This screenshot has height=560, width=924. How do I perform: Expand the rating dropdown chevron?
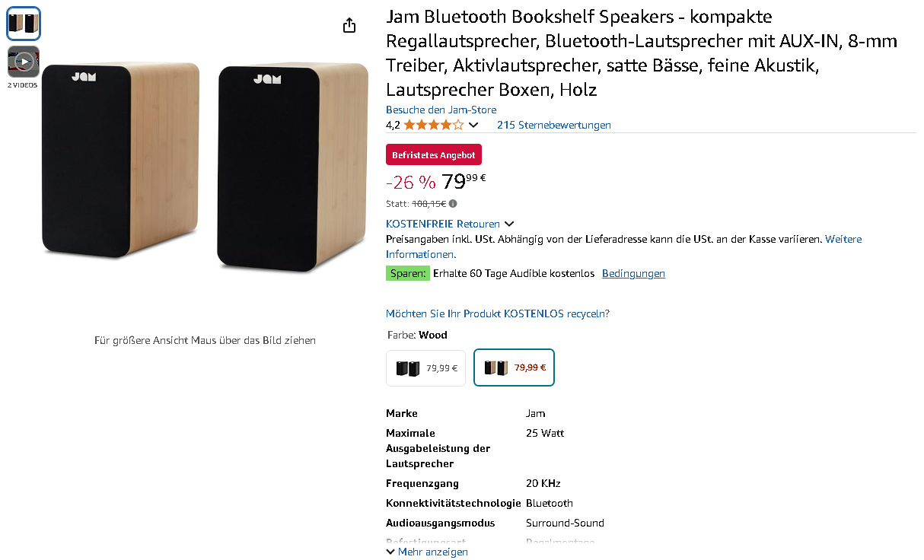tap(473, 125)
